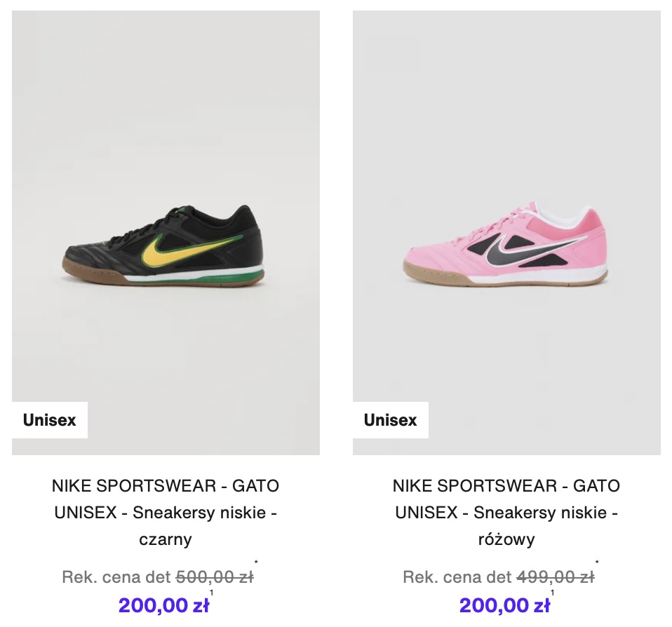Viewport: 672px width, 627px height.
Task: Click the Rek. cena det label on the pink sneaker card
Action: pos(457,577)
